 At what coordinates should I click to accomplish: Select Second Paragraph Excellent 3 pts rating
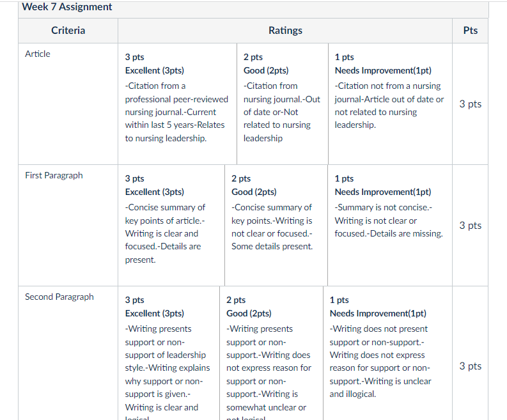(x=169, y=353)
